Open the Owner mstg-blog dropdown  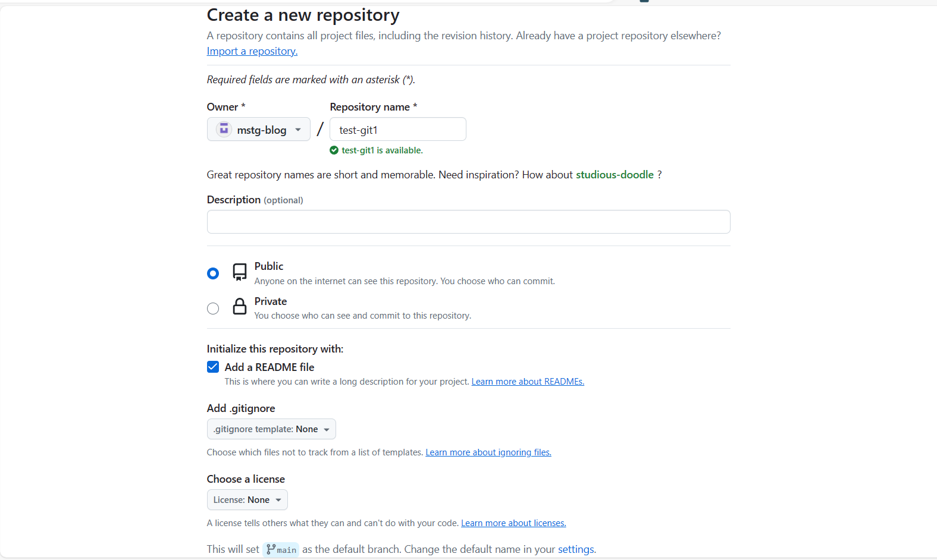[259, 129]
